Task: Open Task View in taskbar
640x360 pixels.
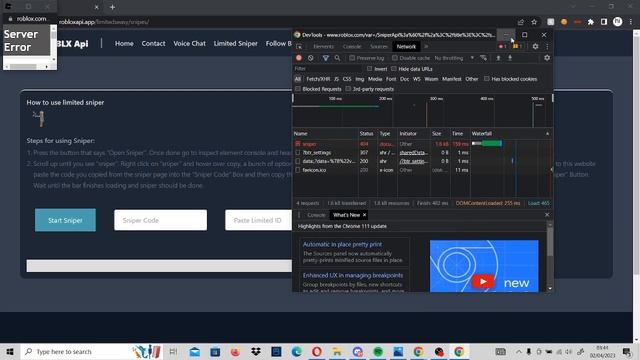Action: (173, 351)
